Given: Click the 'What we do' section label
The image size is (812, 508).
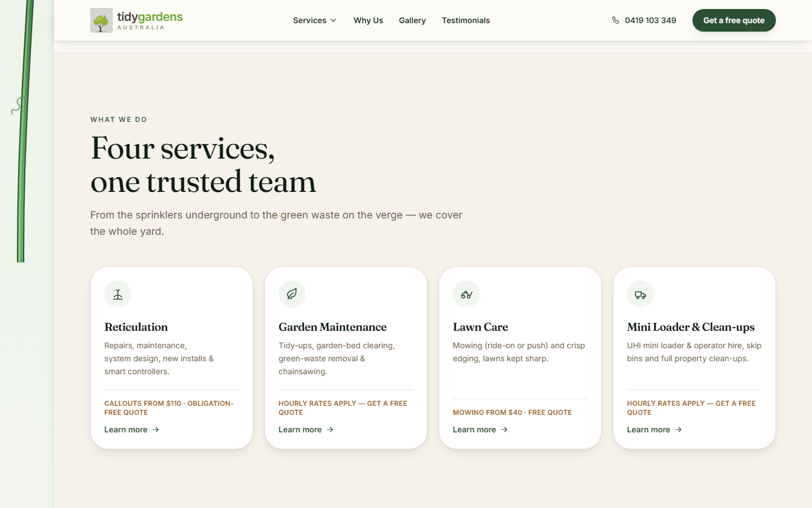Looking at the screenshot, I should [x=118, y=120].
